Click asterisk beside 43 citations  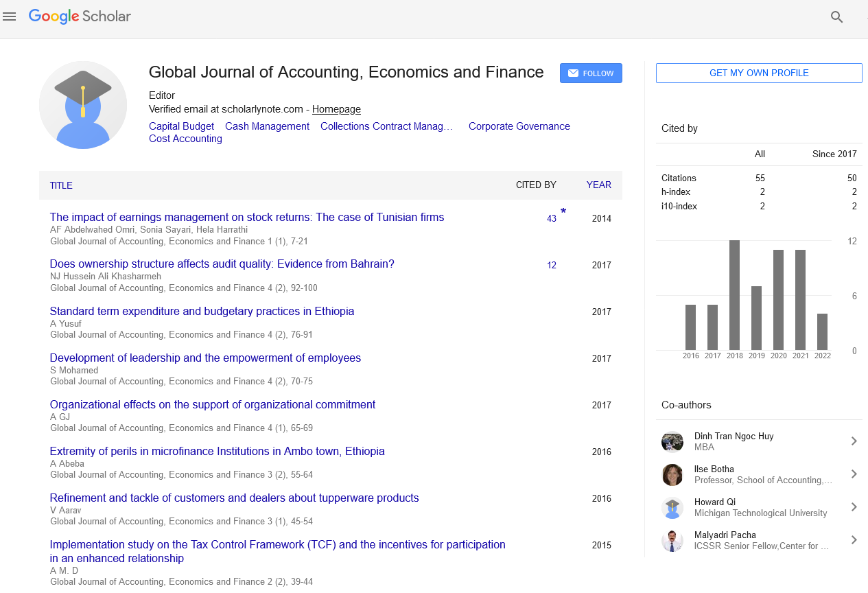point(563,212)
